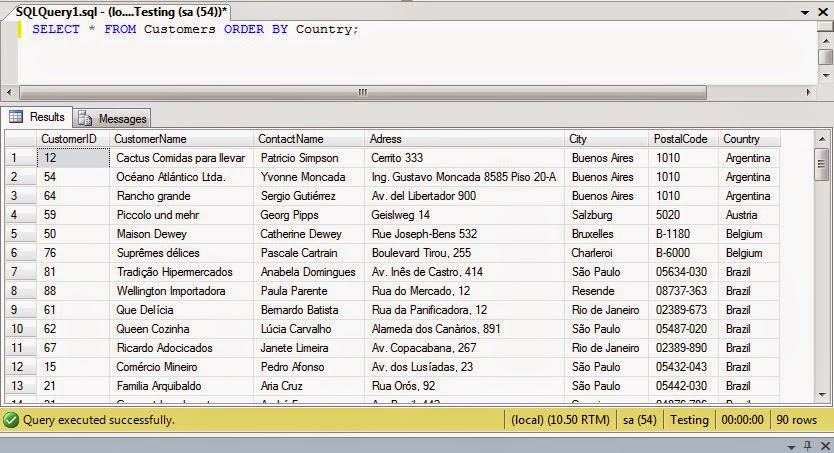Click the CustomerName column header
This screenshot has width=834, height=453.
click(x=181, y=139)
